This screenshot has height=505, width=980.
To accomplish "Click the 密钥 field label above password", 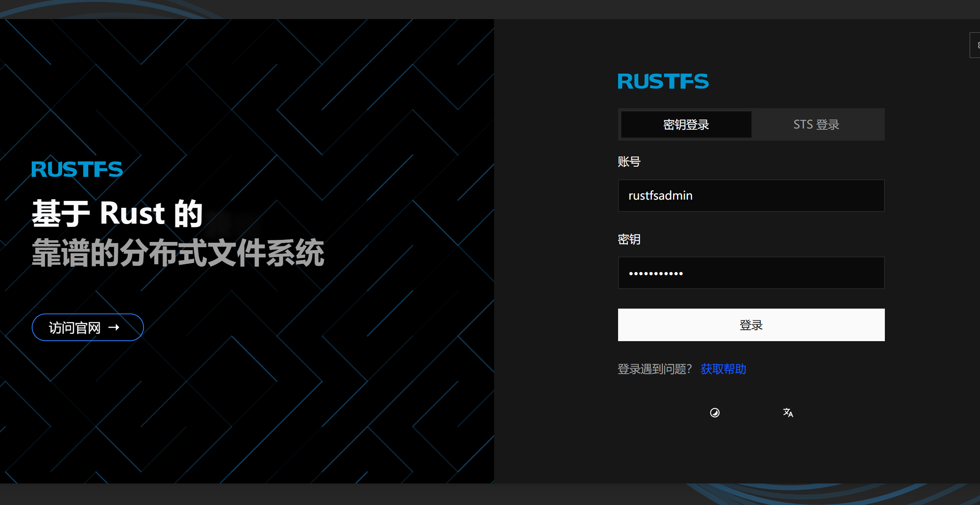I will [629, 239].
